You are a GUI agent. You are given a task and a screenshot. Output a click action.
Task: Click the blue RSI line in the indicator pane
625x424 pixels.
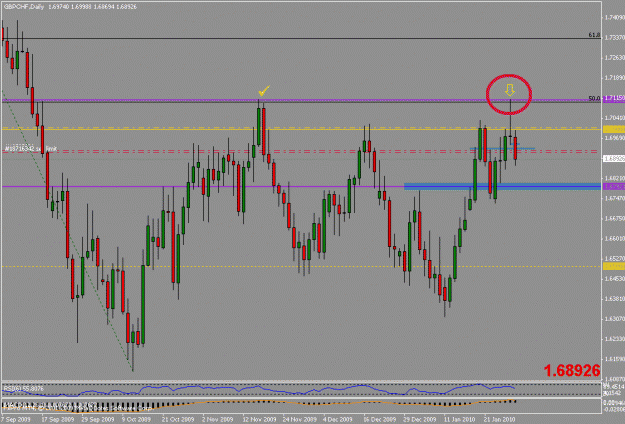[259, 389]
